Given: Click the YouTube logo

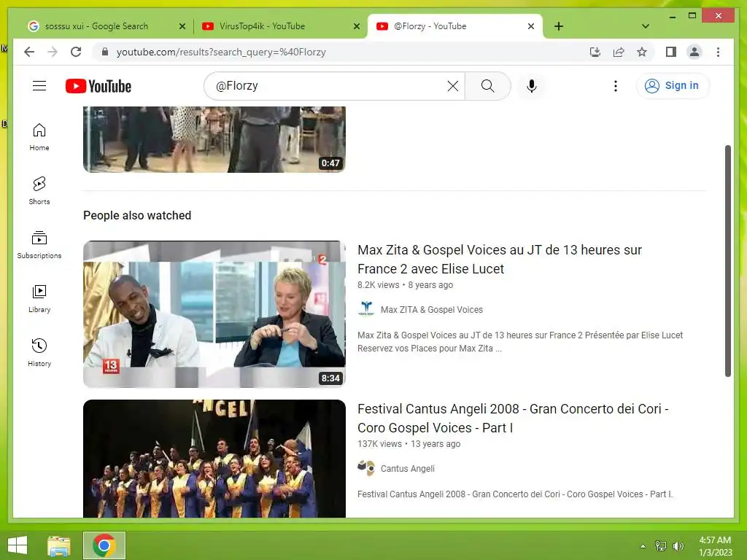Looking at the screenshot, I should [x=98, y=86].
